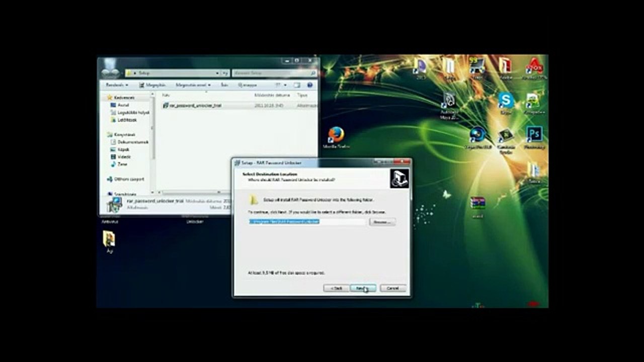Select the yellow folder icon on the desktop
Viewport: 644px width, 362px height.
tap(109, 241)
